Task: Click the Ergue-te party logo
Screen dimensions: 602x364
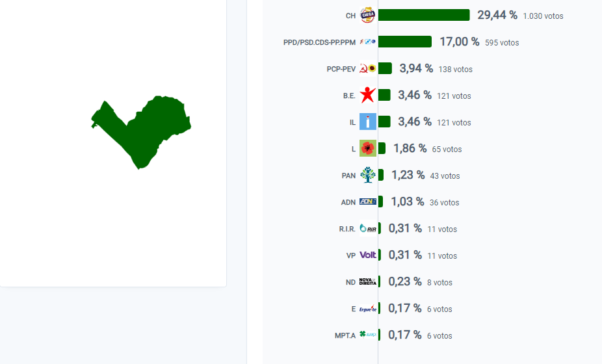Action: point(367,308)
